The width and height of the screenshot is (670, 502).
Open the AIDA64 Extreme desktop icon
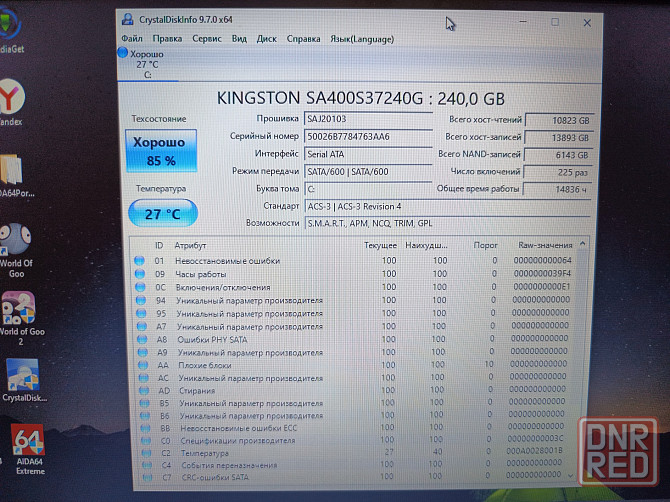coord(29,449)
